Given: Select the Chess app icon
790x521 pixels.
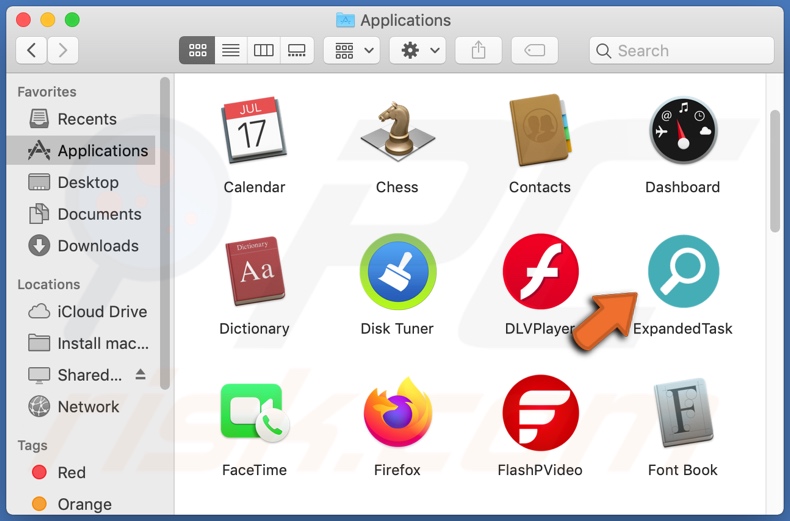Looking at the screenshot, I should 397,130.
